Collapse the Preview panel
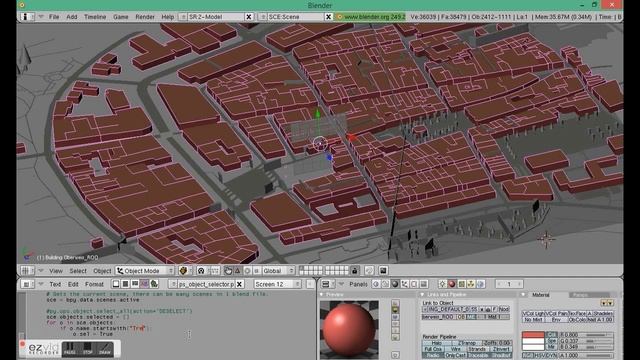The height and width of the screenshot is (360, 640). pyautogui.click(x=322, y=294)
